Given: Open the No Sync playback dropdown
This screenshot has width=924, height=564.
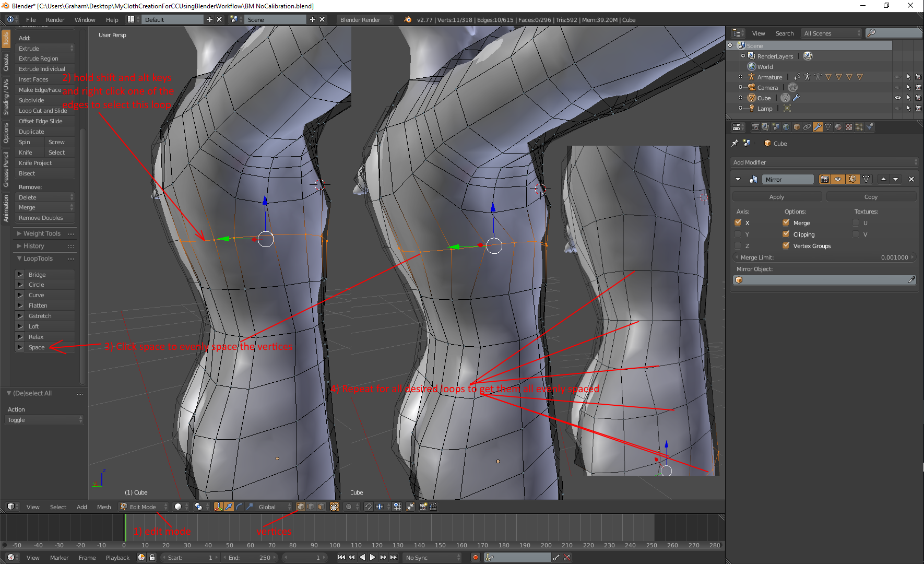Looking at the screenshot, I should click(433, 557).
